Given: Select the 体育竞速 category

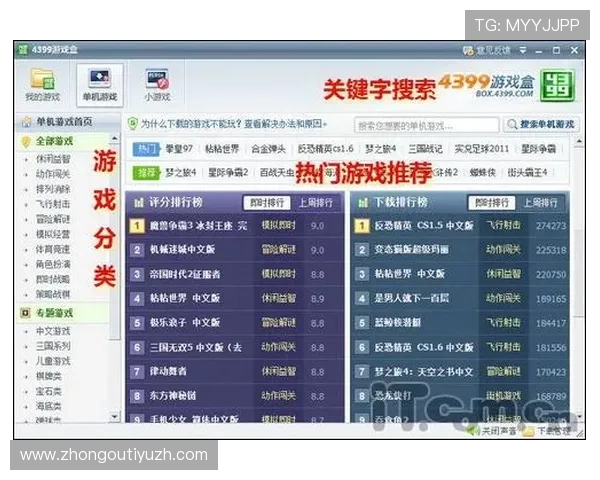Looking at the screenshot, I should coord(53,249).
